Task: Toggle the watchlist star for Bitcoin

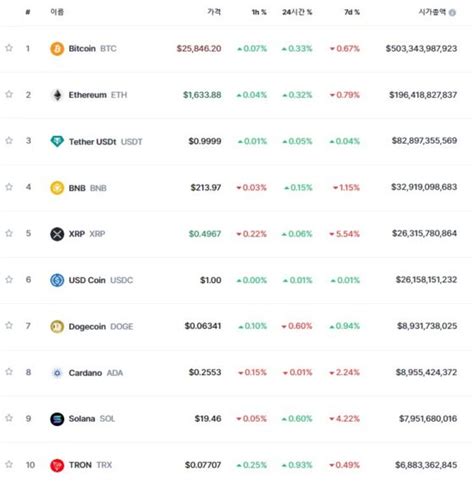Action: pos(9,48)
